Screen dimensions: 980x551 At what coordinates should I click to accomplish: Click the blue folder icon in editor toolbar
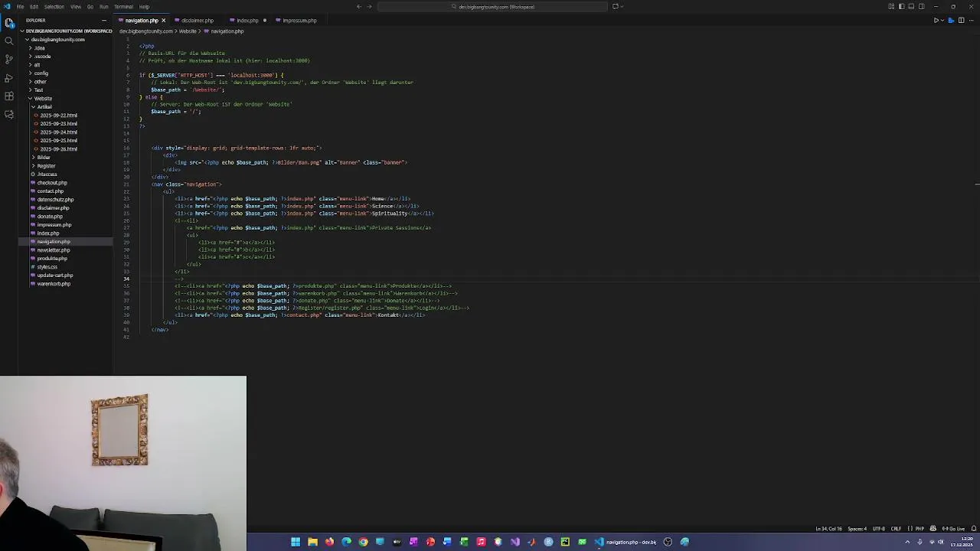click(952, 21)
